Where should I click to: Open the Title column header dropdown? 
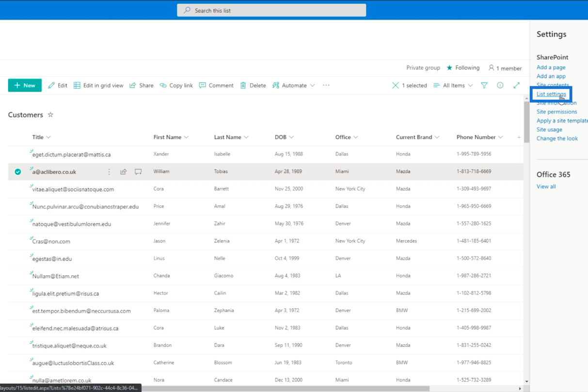(x=48, y=137)
